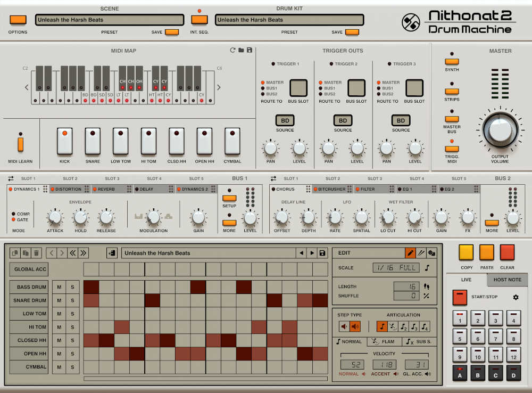The height and width of the screenshot is (393, 532).
Task: Mute the Bass Drum track
Action: pyautogui.click(x=59, y=288)
